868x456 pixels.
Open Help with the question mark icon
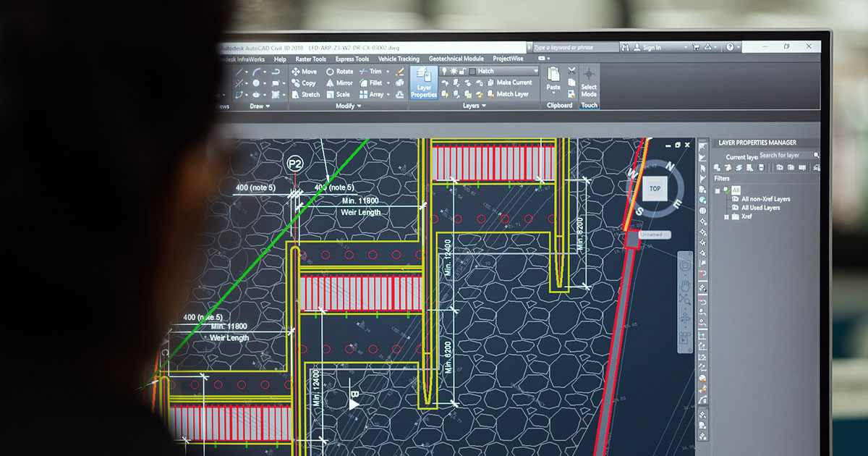729,47
